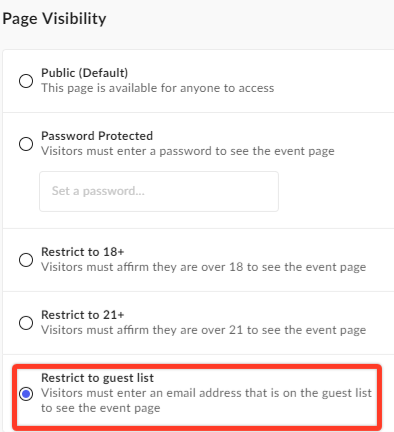Click 'Visitors must enter a password' description text
This screenshot has width=394, height=432.
pyautogui.click(x=188, y=151)
